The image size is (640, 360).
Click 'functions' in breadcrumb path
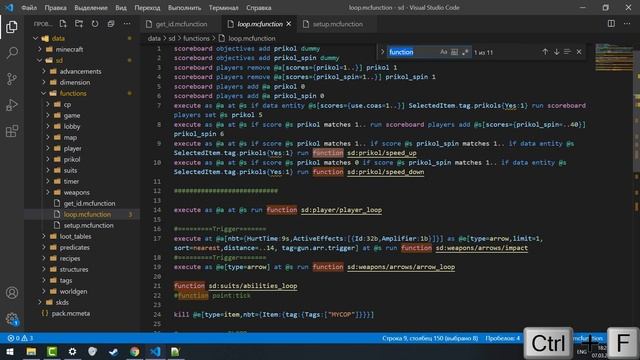coord(196,38)
